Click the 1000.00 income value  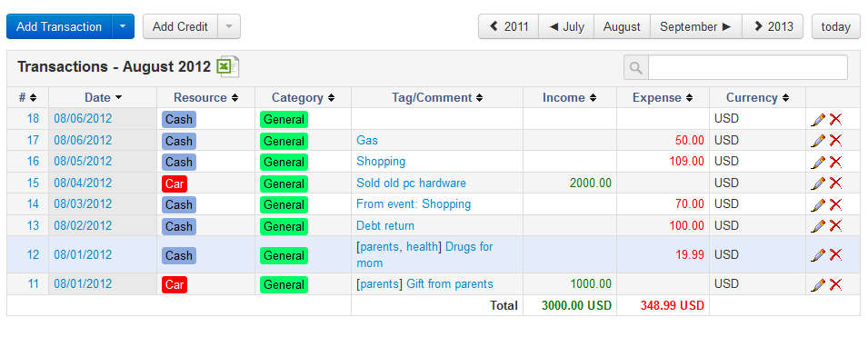[x=591, y=284]
